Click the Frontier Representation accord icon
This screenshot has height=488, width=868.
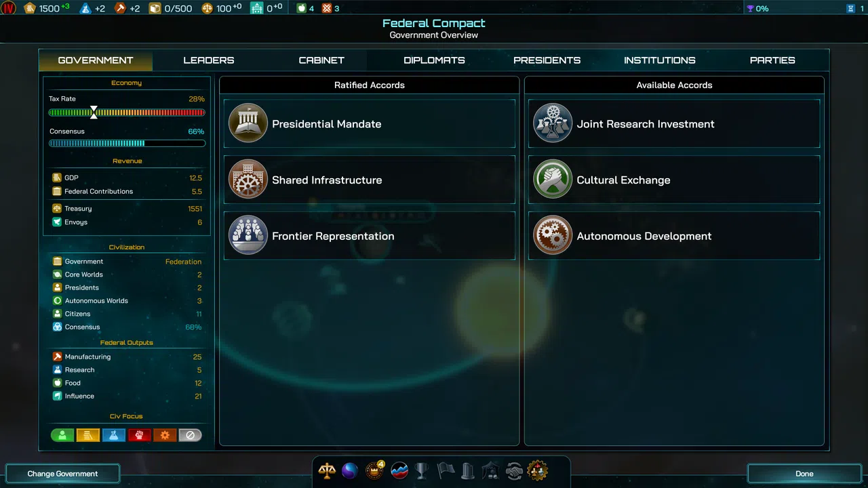[248, 235]
